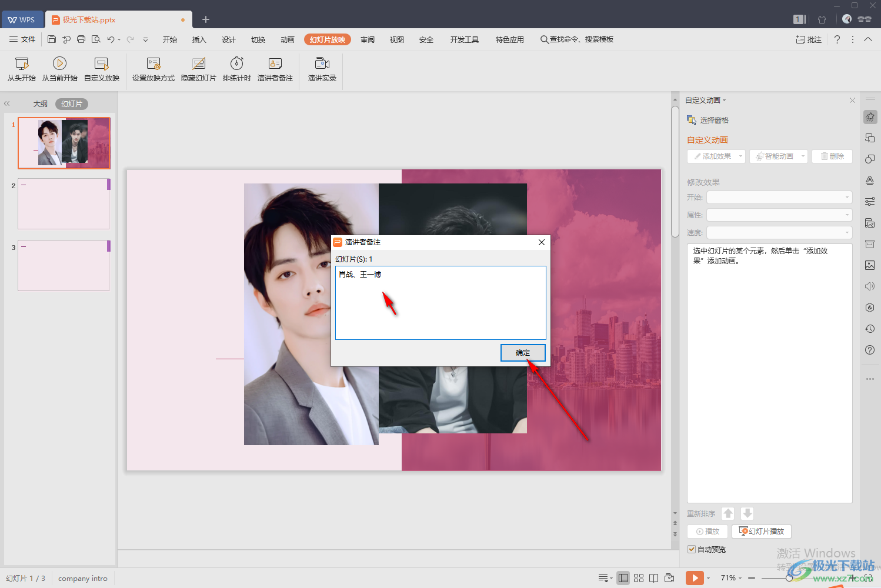Click 幻灯片播放 button in animation pane

click(x=762, y=532)
